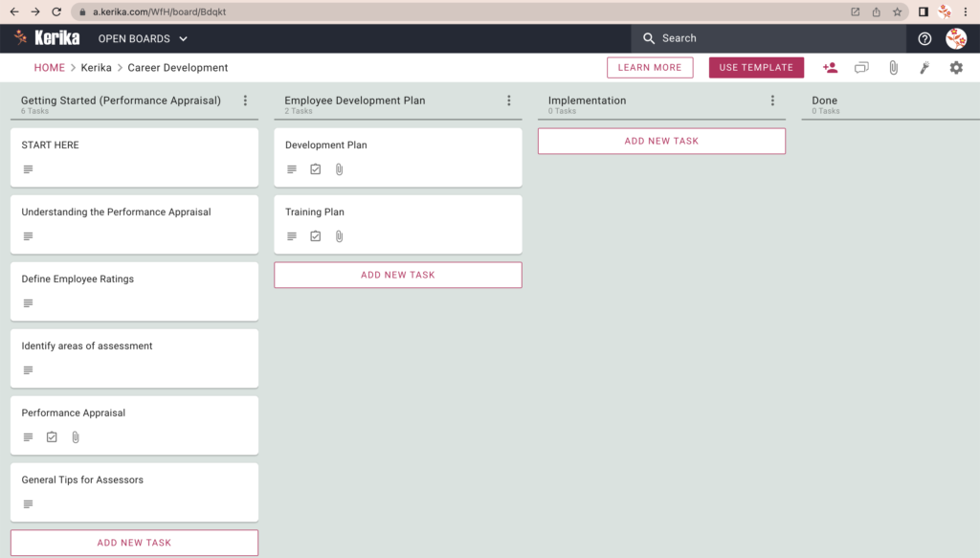Click details icon on Understanding the Performance Appraisal
The height and width of the screenshot is (558, 980).
click(x=28, y=236)
